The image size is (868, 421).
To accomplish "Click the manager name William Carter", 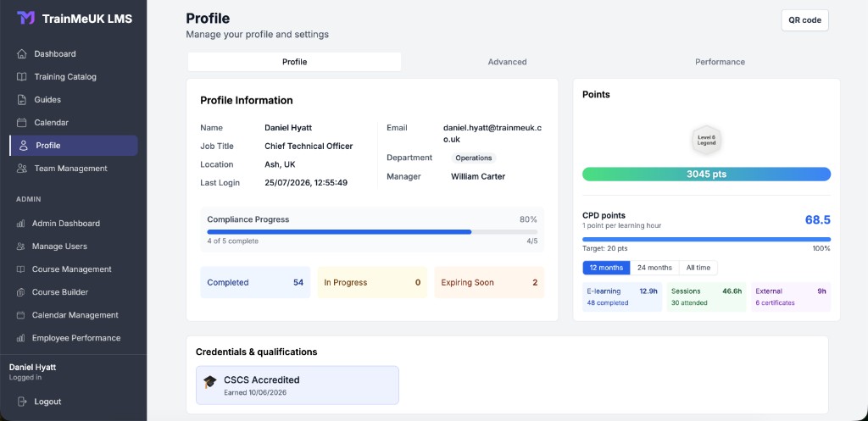I will [x=478, y=177].
